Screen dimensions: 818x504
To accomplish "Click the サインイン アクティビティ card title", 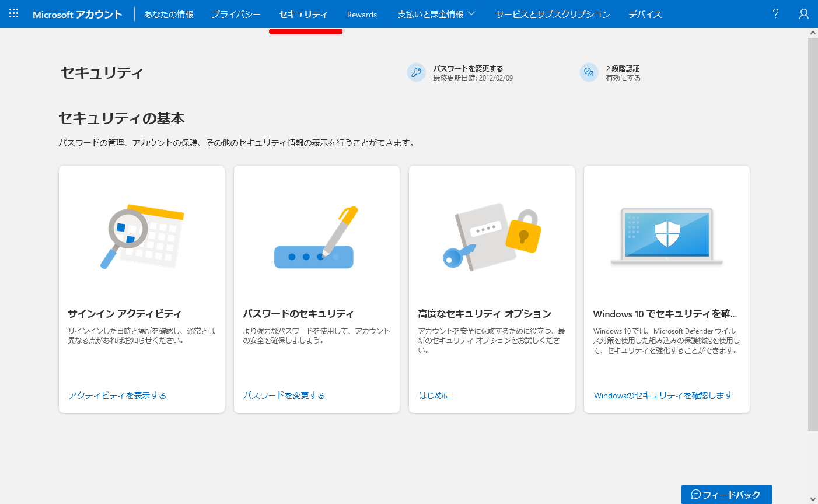I will [x=125, y=314].
